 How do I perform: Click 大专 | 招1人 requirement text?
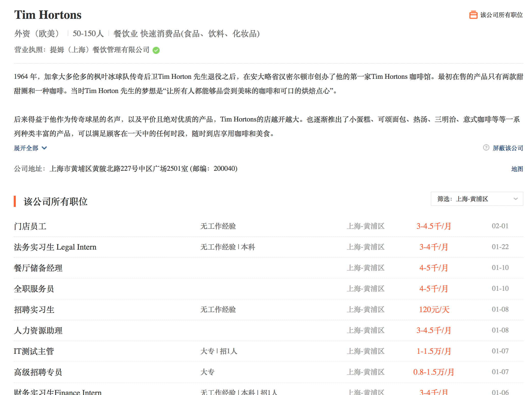(219, 351)
